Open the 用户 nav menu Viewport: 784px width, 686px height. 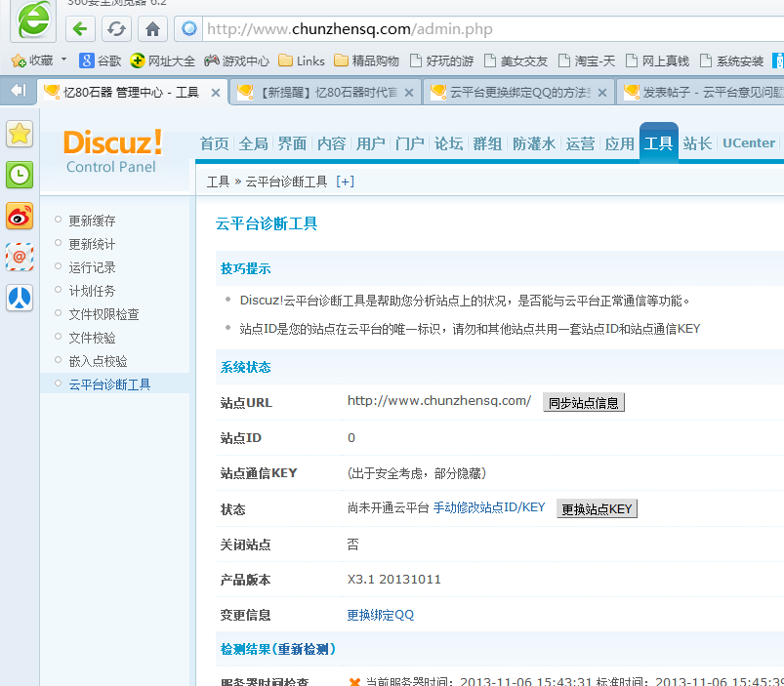370,143
